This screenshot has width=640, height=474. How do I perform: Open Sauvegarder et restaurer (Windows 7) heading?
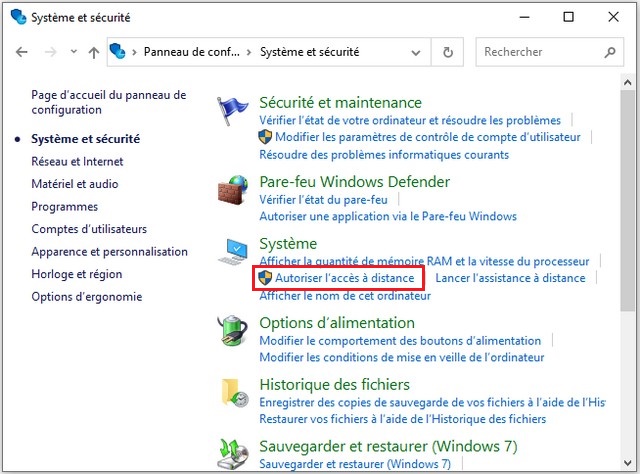[389, 446]
